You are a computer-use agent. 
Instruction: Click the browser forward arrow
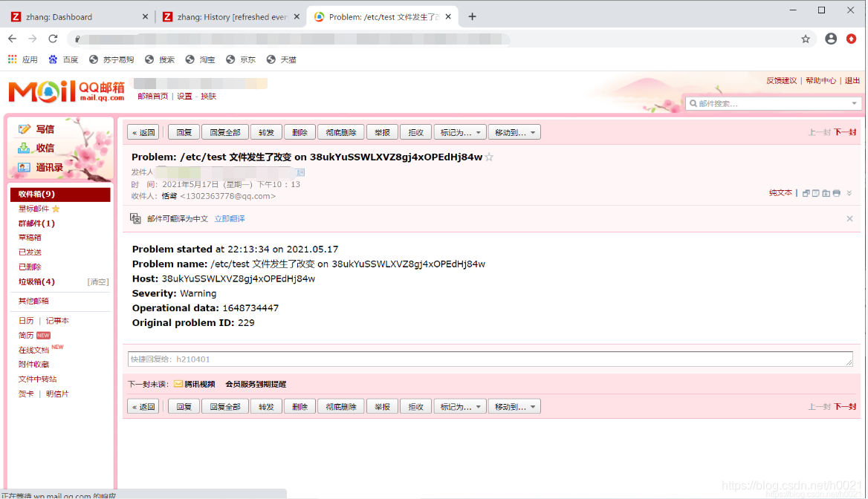33,39
